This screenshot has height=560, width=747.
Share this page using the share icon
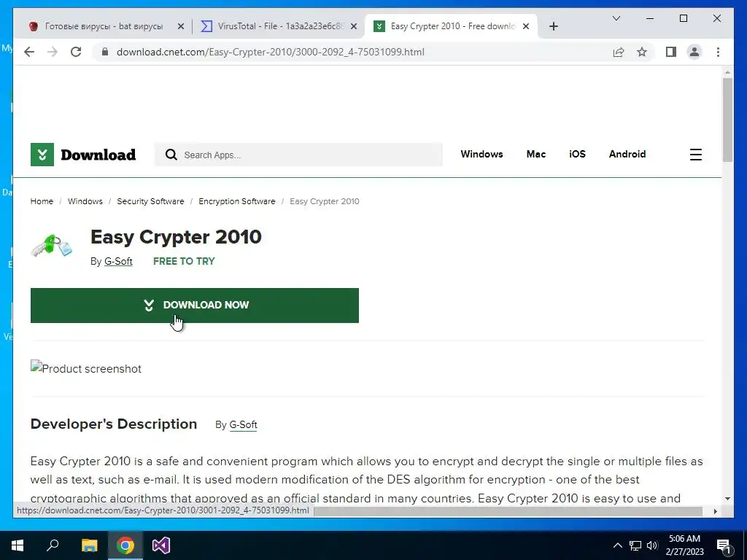619,52
